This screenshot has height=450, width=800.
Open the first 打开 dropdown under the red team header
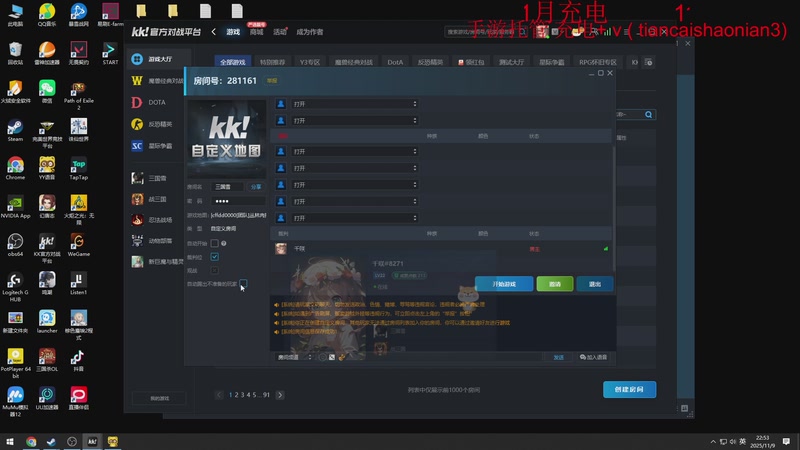[x=355, y=152]
